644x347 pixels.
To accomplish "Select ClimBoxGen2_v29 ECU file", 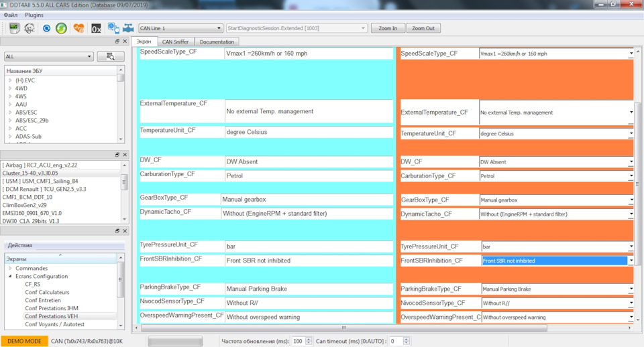I will point(25,205).
